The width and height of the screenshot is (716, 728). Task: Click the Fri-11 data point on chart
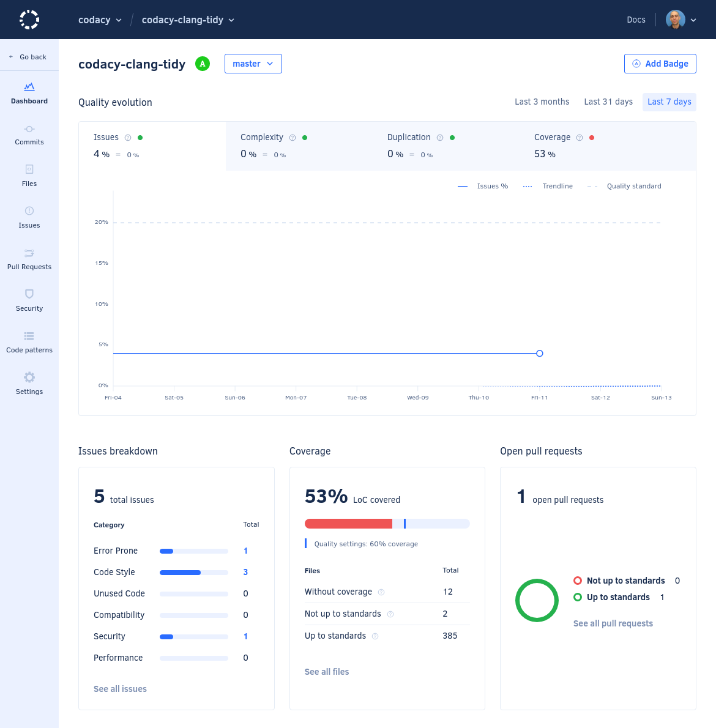(x=540, y=354)
